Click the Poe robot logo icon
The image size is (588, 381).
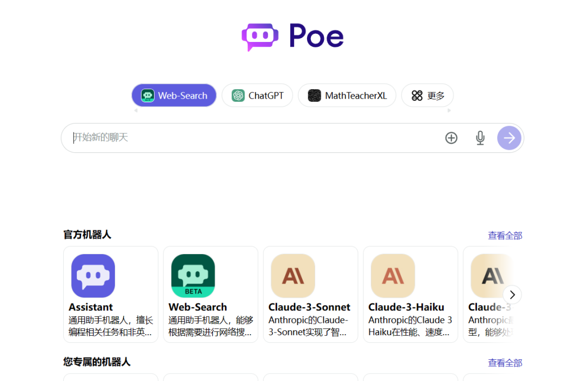tap(260, 37)
